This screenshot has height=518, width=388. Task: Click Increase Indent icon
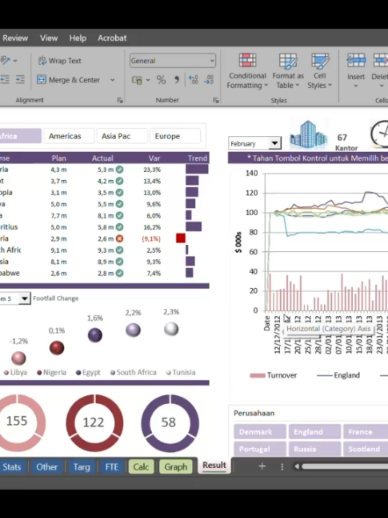click(x=20, y=80)
